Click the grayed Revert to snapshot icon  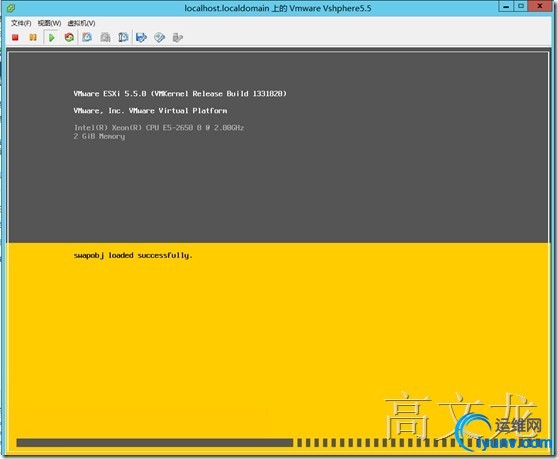coord(105,37)
